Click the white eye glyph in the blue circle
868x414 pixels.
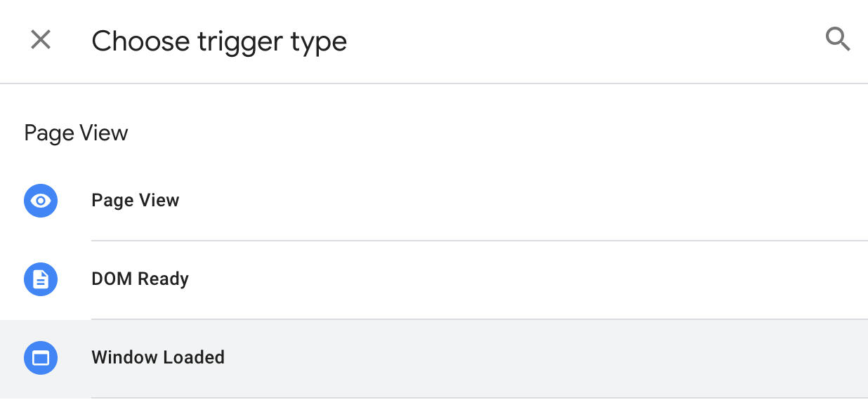(41, 201)
